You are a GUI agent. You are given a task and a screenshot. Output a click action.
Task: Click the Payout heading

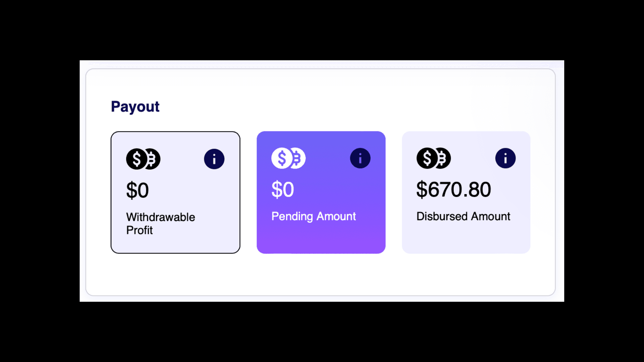[135, 107]
